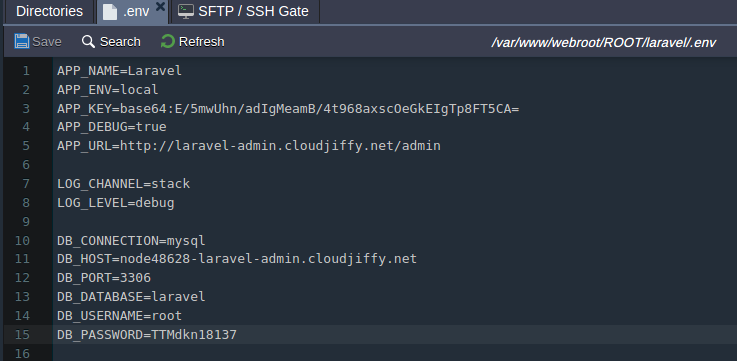The image size is (737, 361).
Task: Click empty line 16 in editor
Action: point(395,353)
